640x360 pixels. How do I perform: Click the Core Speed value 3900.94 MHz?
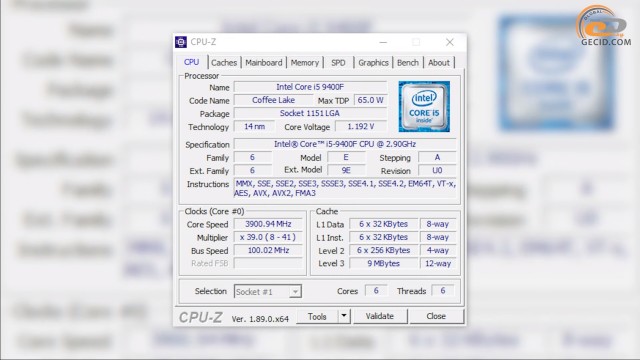(x=268, y=224)
